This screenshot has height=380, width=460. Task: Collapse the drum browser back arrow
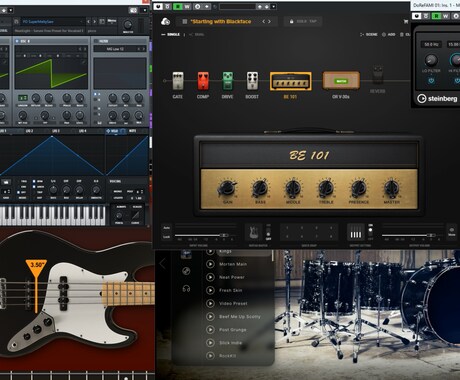163,264
